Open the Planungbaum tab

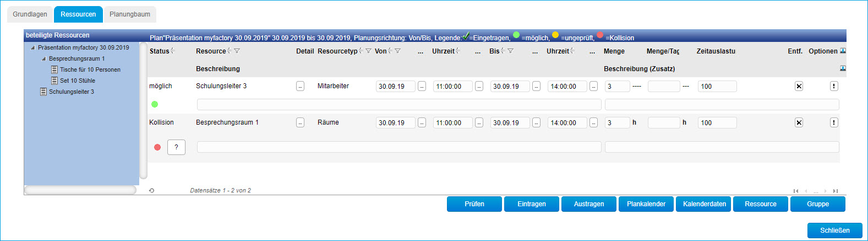pos(130,14)
